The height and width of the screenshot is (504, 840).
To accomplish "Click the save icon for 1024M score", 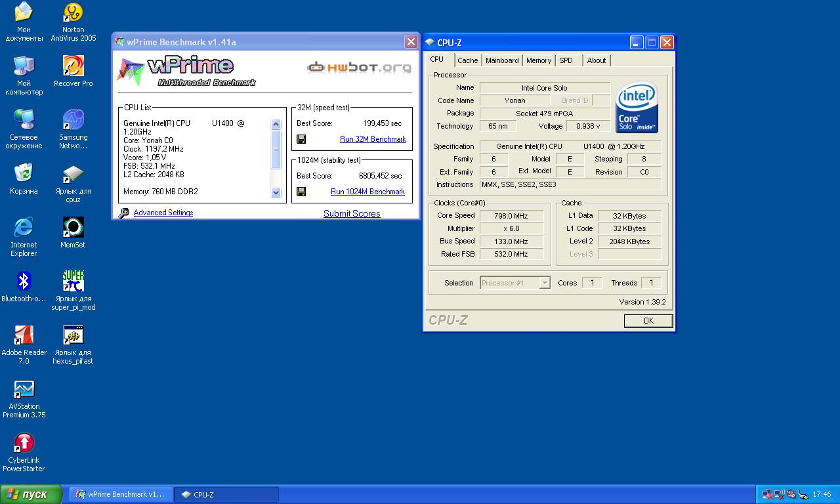I will tap(301, 192).
